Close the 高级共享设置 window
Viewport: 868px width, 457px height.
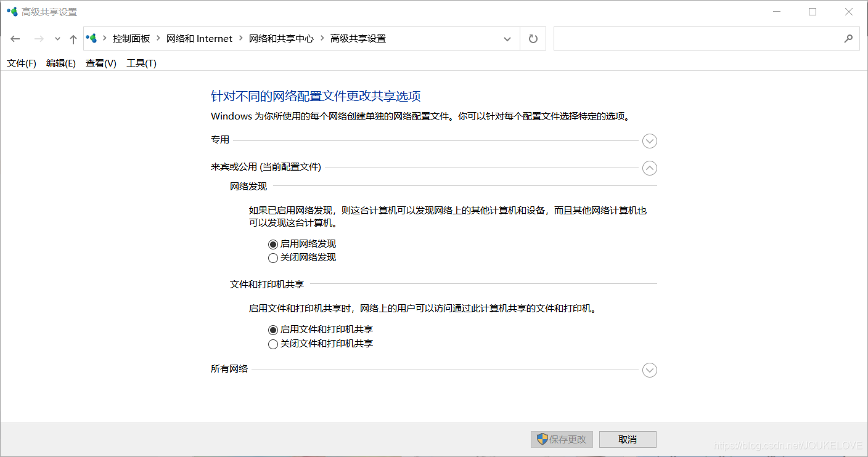(x=849, y=12)
